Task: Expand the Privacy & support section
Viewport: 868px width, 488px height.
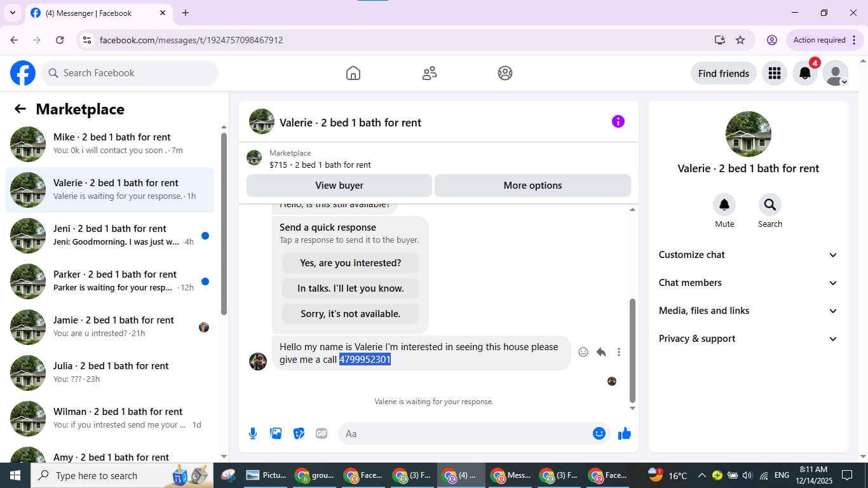Action: (x=749, y=339)
